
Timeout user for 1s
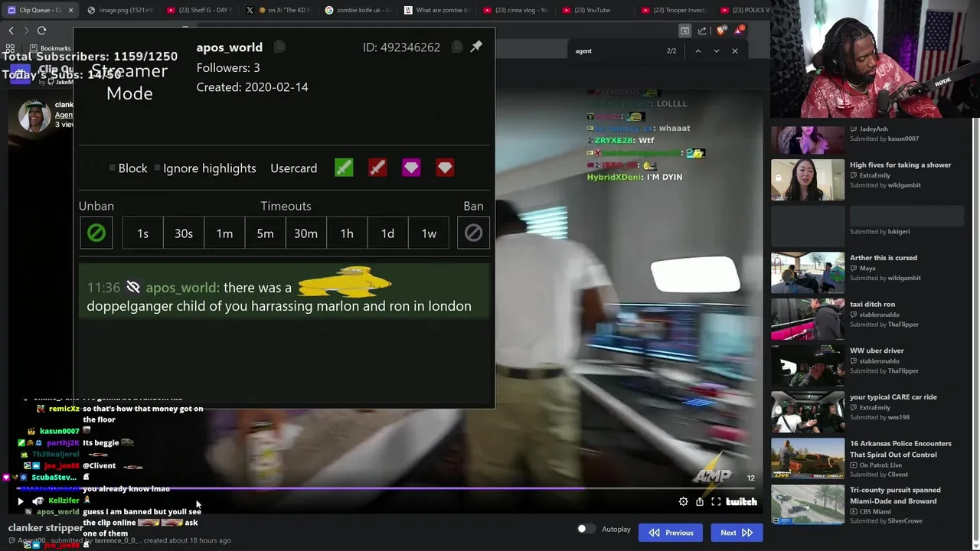pos(142,233)
